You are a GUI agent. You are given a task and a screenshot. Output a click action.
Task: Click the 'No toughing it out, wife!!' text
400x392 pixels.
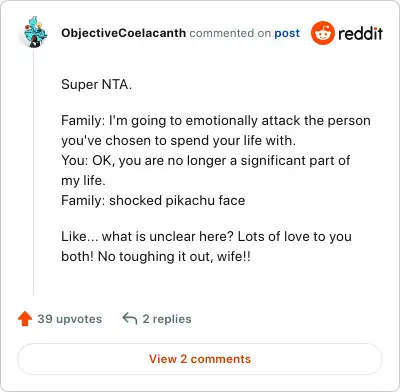174,257
